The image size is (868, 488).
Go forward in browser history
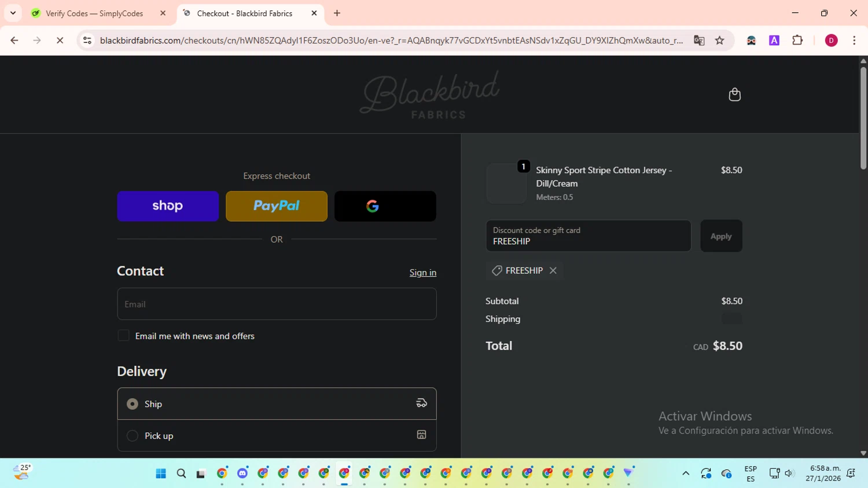click(37, 40)
